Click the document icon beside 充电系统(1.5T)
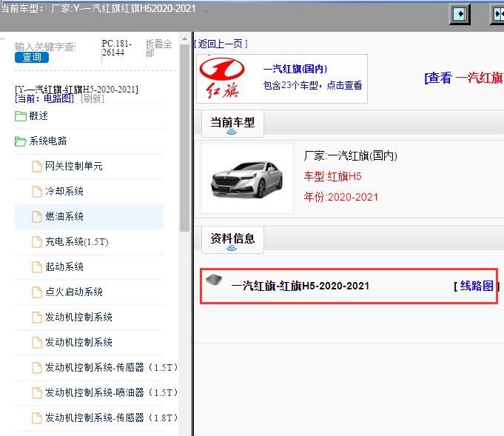This screenshot has height=436, width=504. pos(37,242)
